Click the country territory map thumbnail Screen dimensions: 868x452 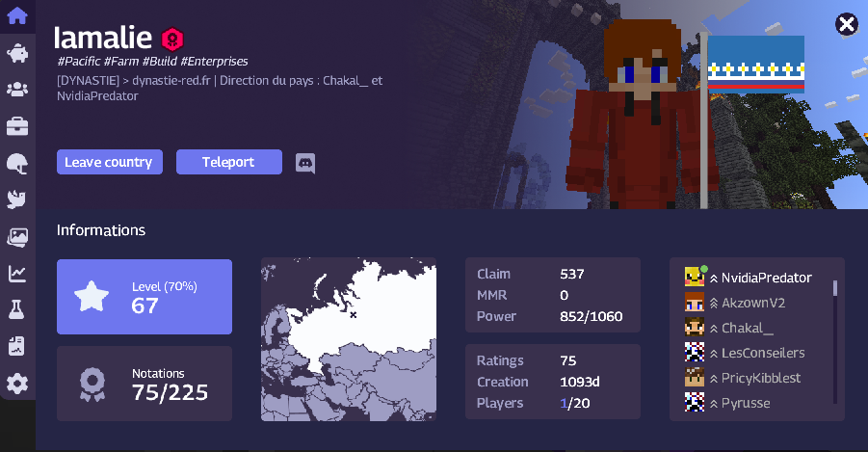(349, 339)
